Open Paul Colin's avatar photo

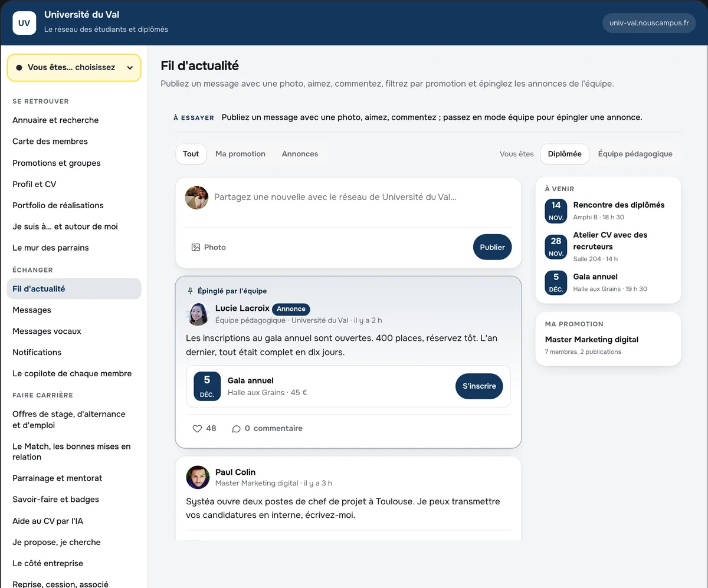pos(198,477)
